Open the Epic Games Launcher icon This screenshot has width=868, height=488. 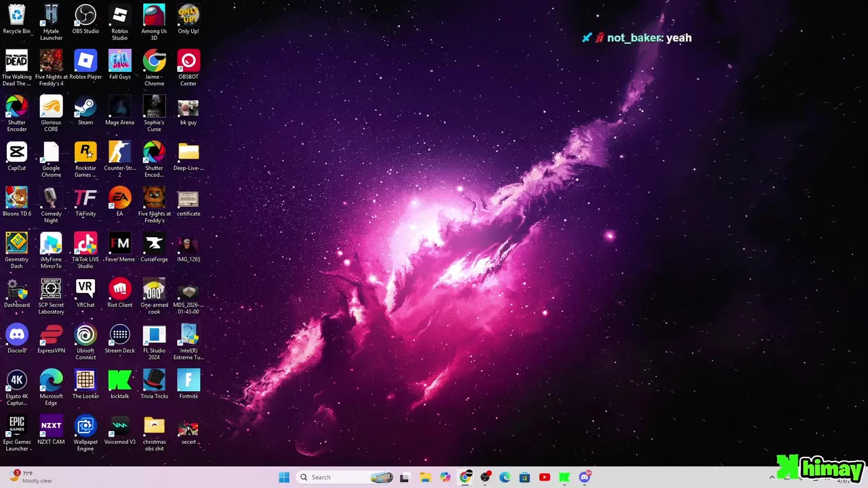pyautogui.click(x=17, y=432)
